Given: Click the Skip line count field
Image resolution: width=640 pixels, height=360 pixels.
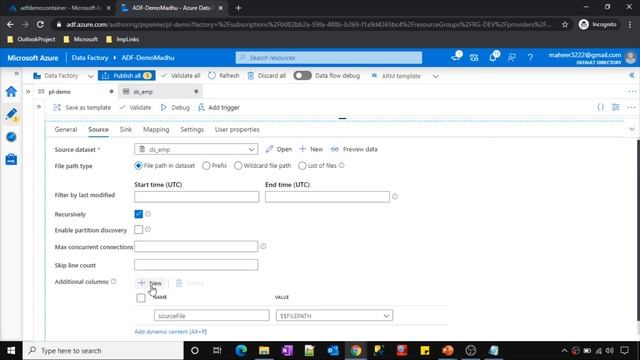Looking at the screenshot, I should click(x=196, y=265).
